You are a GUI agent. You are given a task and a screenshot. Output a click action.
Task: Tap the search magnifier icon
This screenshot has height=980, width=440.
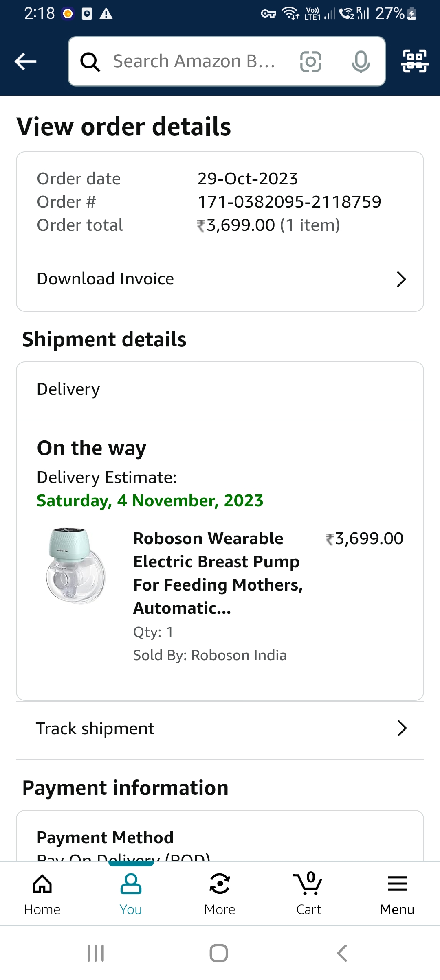click(x=90, y=62)
